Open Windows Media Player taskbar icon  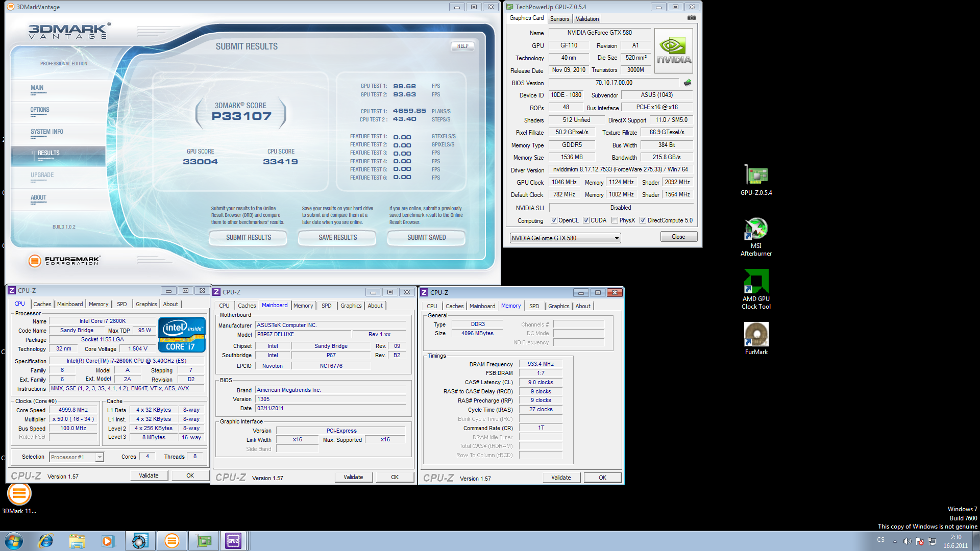tap(108, 541)
